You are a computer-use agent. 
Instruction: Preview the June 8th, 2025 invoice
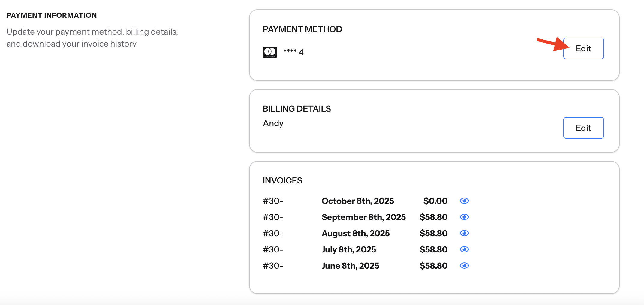coord(464,266)
